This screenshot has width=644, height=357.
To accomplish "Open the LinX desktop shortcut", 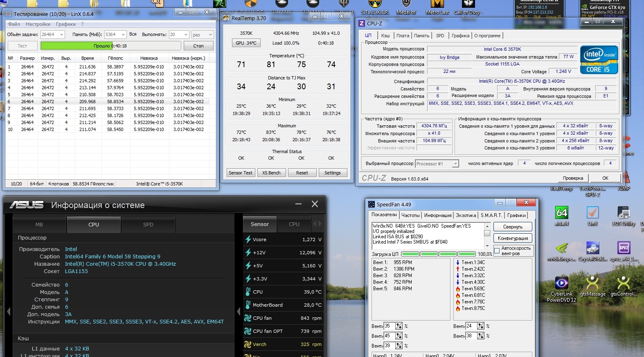I will (x=592, y=214).
